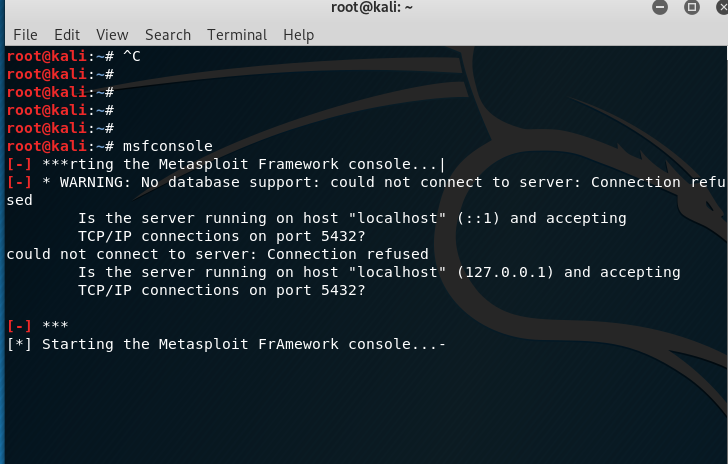Open the Edit menu

[x=67, y=34]
